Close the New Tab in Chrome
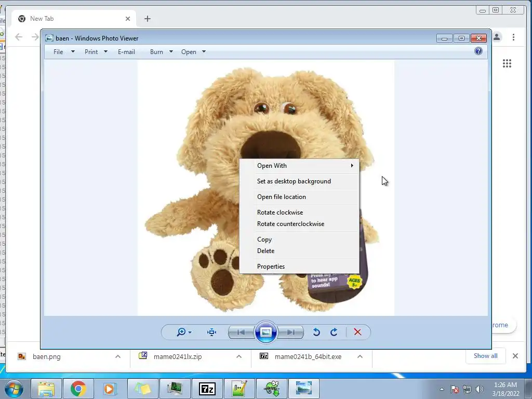Screen dimensions: 532x399 [x=128, y=19]
